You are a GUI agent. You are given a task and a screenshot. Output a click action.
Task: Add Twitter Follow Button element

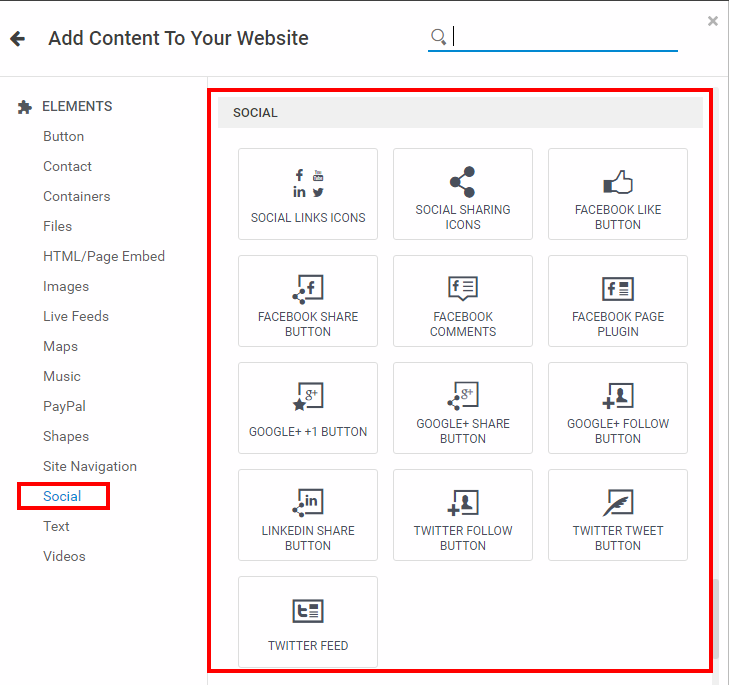point(463,515)
